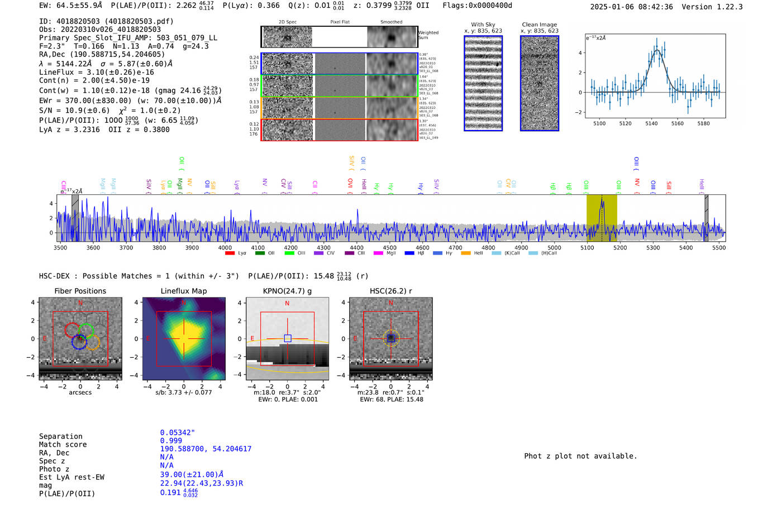Open the Fiber Positions cutout image
This screenshot has width=782, height=532.
pyautogui.click(x=80, y=339)
